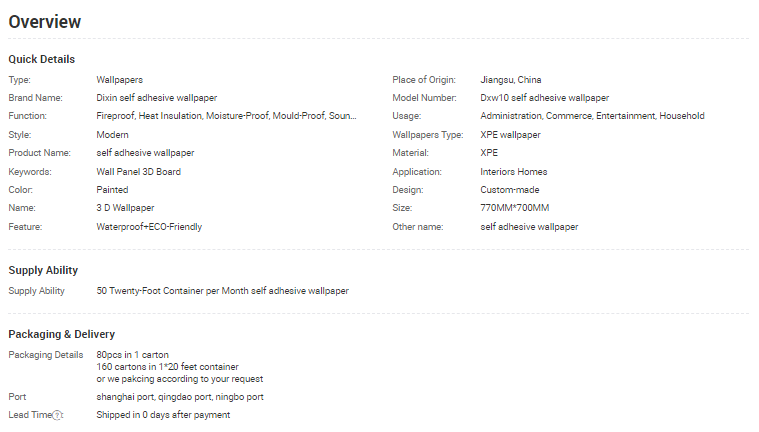Click the 50 Twenty-Foot Container supply text

222,291
